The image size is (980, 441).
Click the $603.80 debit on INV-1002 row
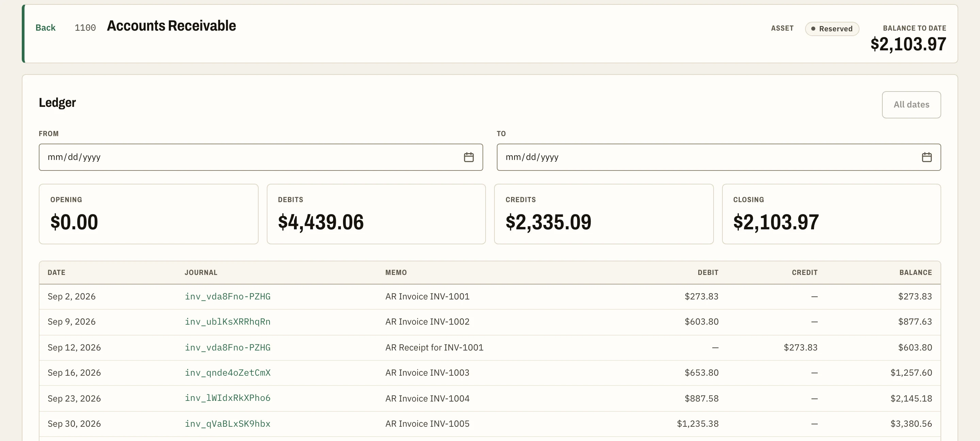click(x=702, y=322)
